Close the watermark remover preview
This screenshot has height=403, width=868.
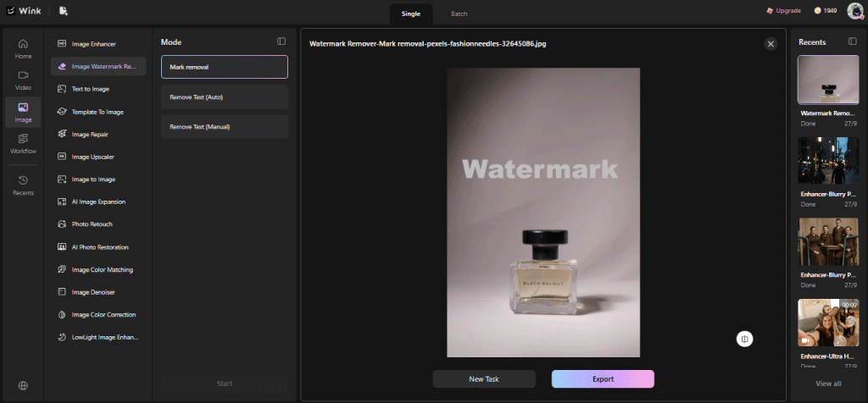[771, 44]
